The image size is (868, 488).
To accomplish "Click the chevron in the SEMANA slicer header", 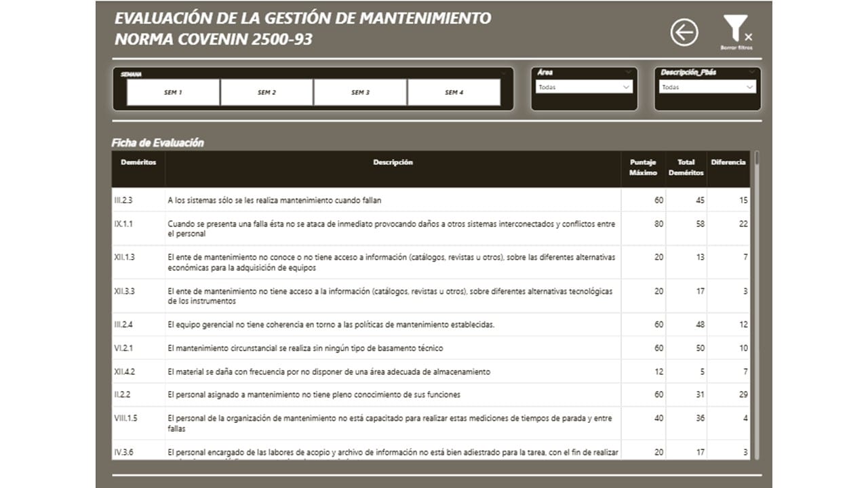I will [503, 73].
